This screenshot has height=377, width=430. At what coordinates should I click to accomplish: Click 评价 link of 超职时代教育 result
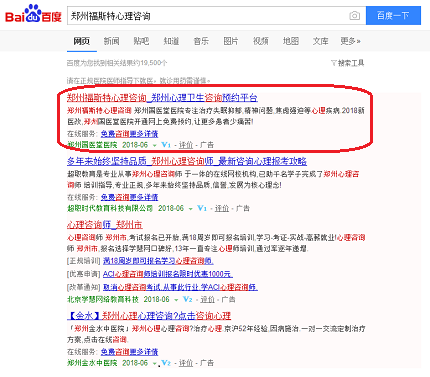222,208
